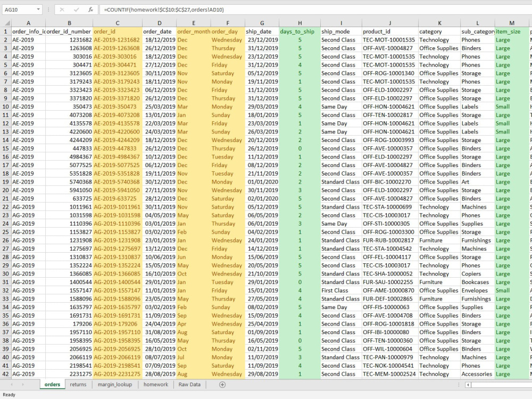This screenshot has height=399, width=532.
Task: Click the First Class ship mode cell
Action: [x=341, y=290]
